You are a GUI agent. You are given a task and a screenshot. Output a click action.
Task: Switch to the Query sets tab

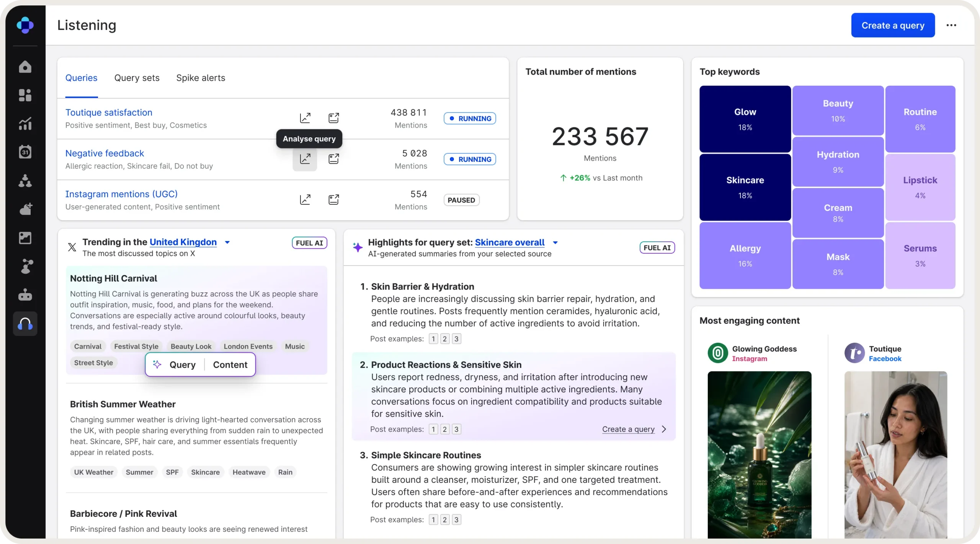137,78
